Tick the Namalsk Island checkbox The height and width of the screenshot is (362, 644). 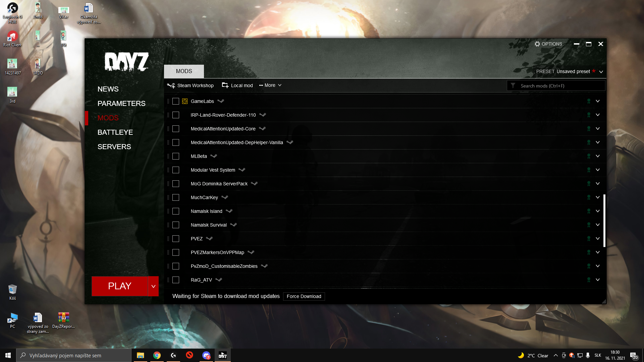tap(176, 211)
